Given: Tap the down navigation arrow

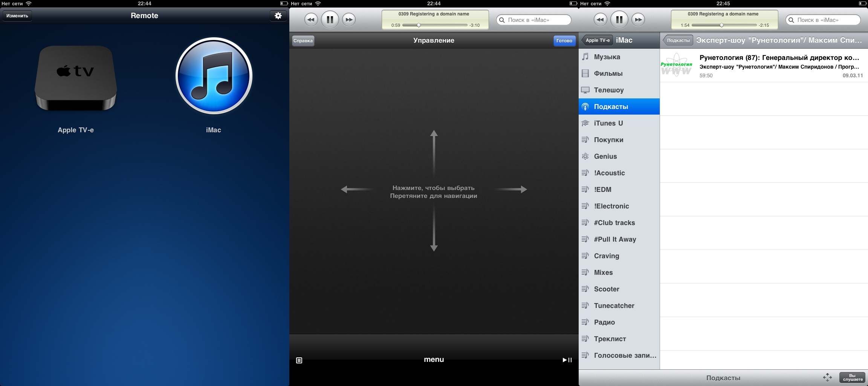Looking at the screenshot, I should tap(434, 228).
